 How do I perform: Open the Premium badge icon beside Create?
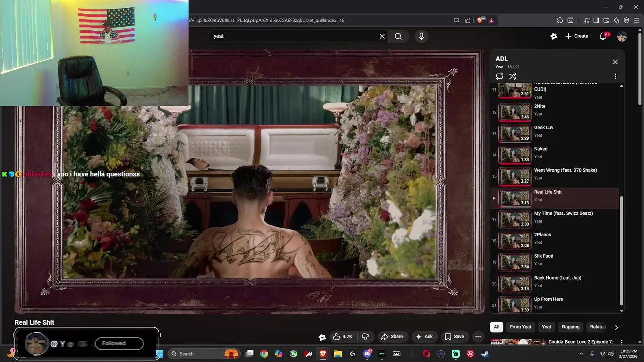[x=554, y=36]
